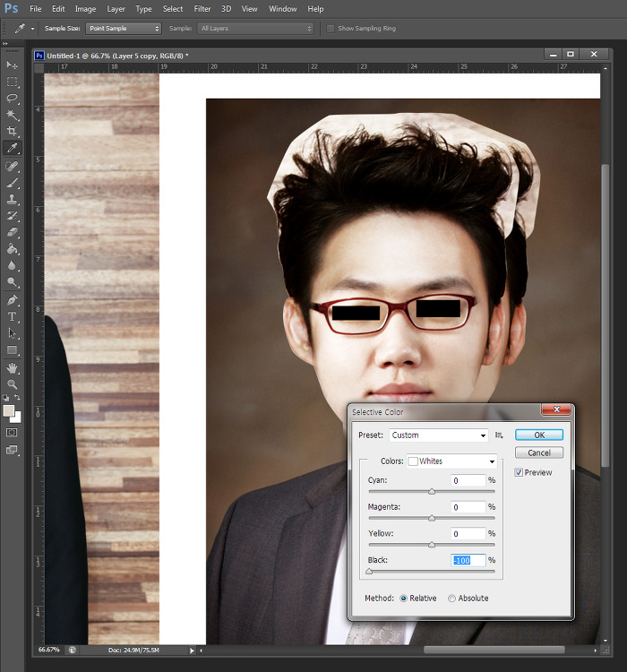Viewport: 627px width, 672px height.
Task: Switch to the Hand tool
Action: pos(13,367)
